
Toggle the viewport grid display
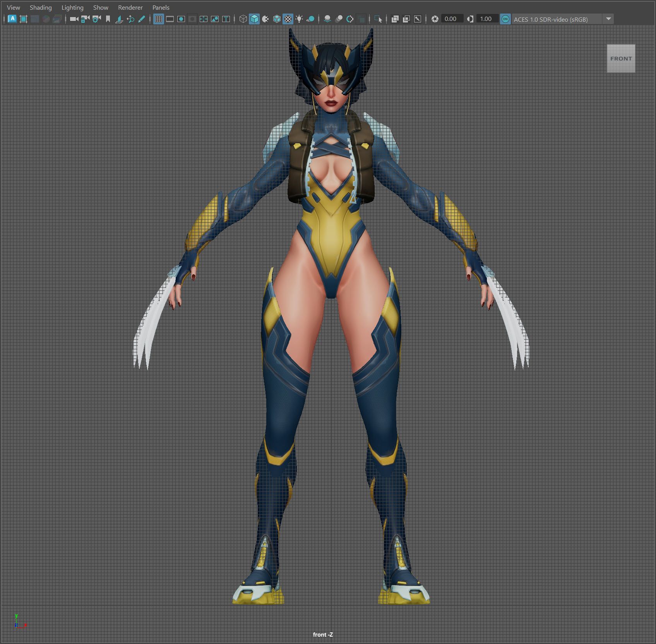pyautogui.click(x=158, y=19)
